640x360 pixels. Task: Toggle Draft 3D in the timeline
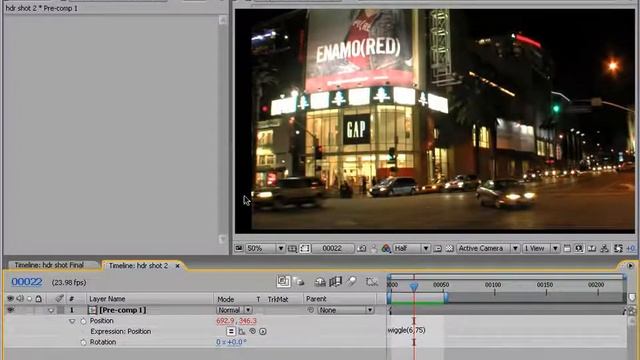click(299, 282)
